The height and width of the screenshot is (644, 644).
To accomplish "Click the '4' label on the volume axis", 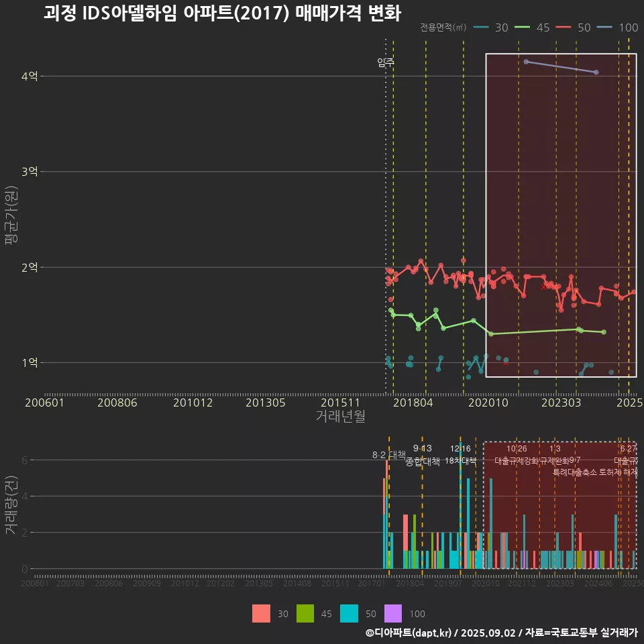I will point(25,496).
